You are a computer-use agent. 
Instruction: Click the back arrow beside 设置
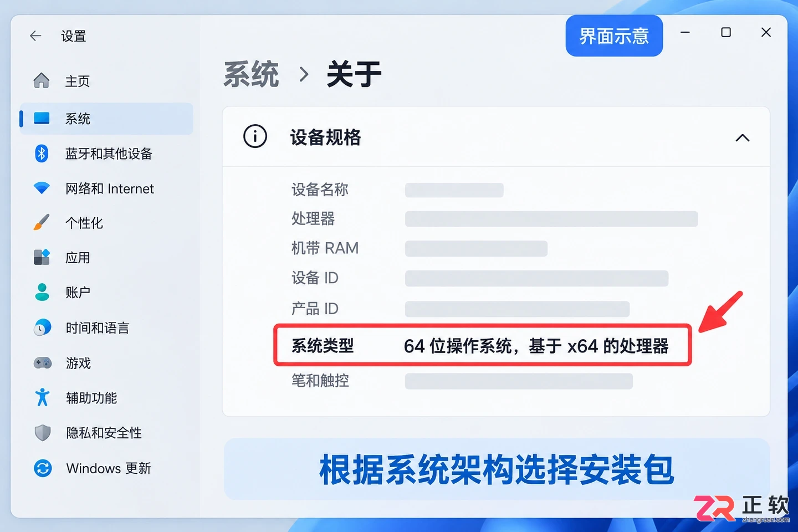tap(35, 36)
